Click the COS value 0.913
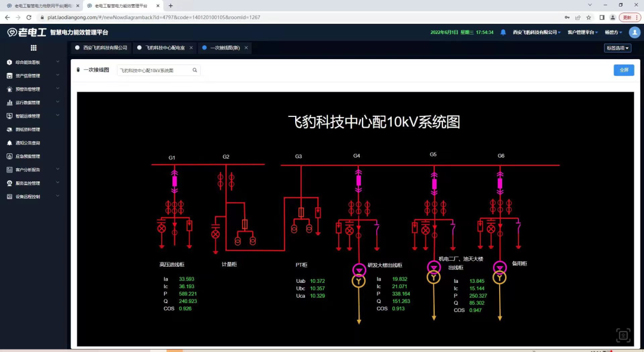This screenshot has width=644, height=352. pos(398,309)
